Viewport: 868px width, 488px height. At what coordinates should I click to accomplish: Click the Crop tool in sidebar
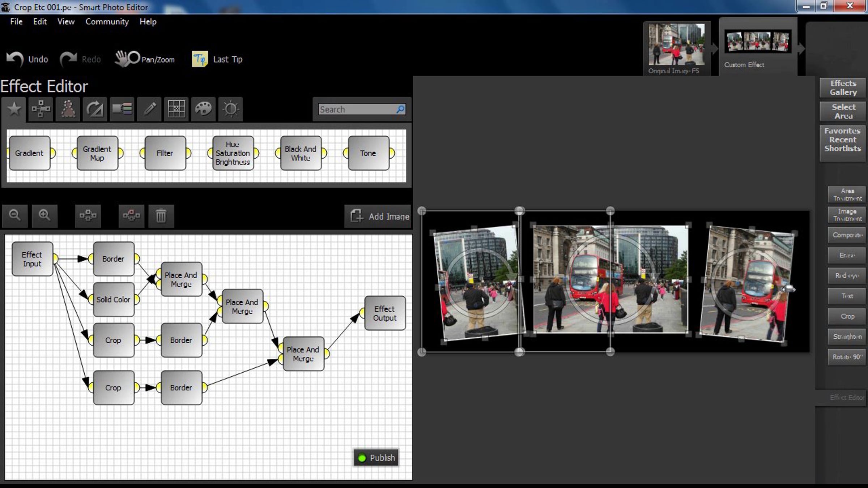[847, 316]
